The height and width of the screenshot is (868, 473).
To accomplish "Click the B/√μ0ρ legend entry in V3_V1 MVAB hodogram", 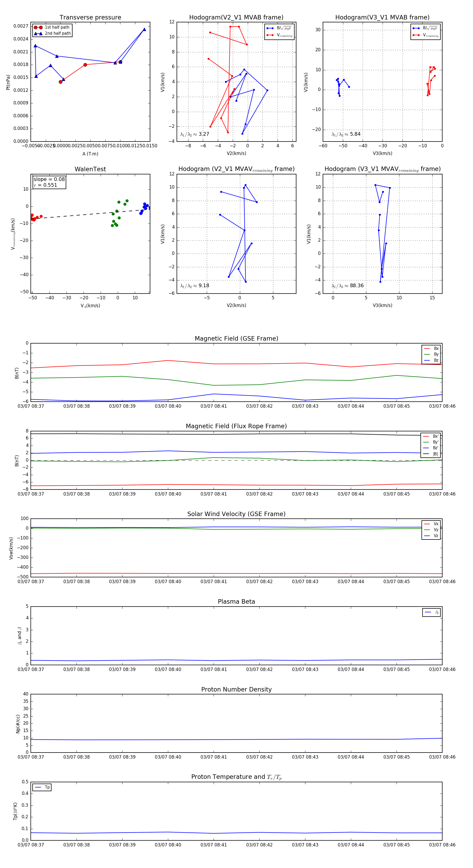I will coord(425,28).
